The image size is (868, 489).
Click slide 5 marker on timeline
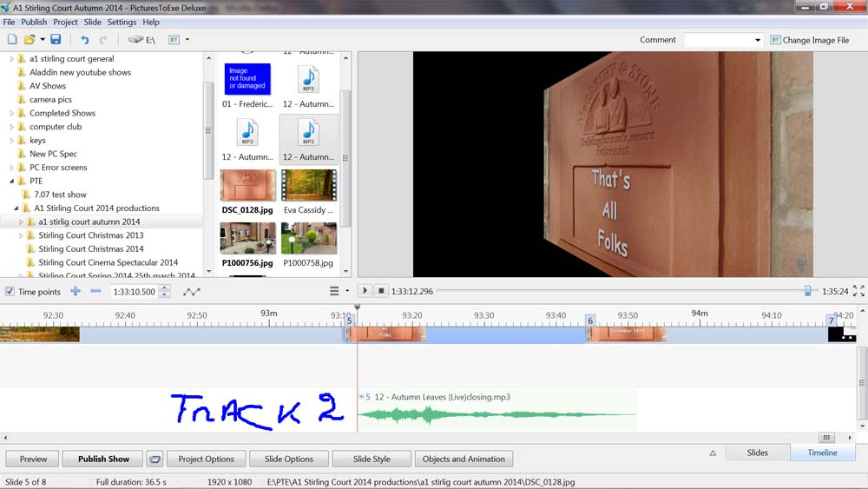[349, 320]
